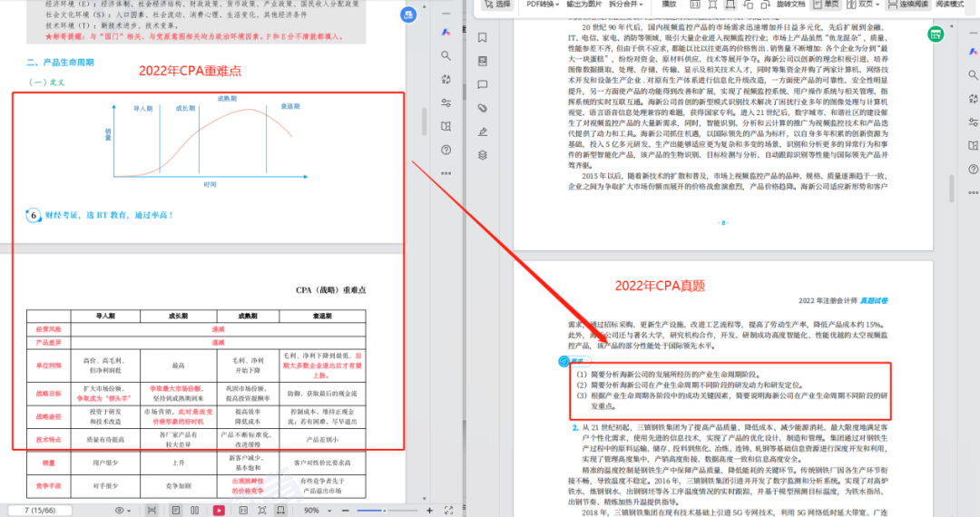The image size is (980, 517).
Task: Enter fullscreen from the bottom status bar
Action: [449, 510]
